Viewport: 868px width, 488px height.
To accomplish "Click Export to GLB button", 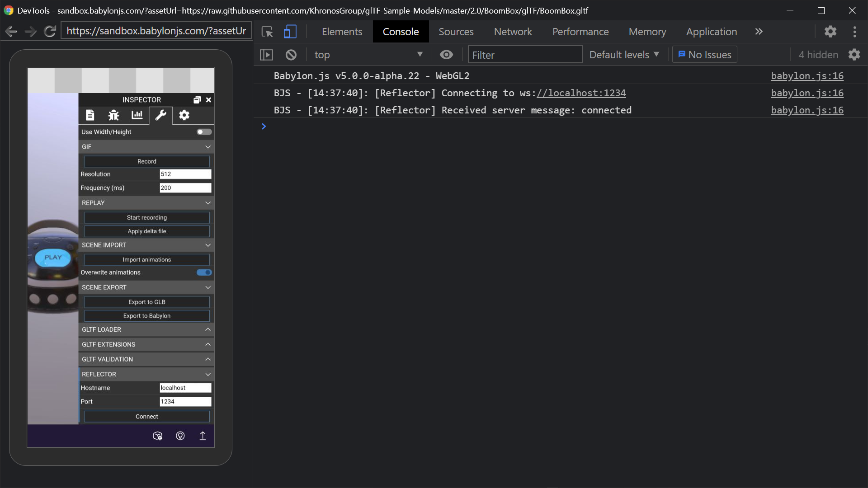I will point(146,302).
